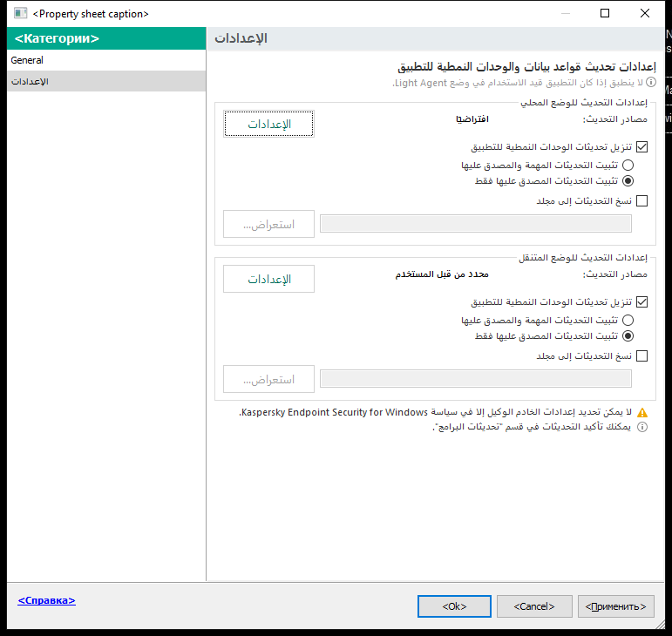Toggle mobile mode download module updates checkbox
The image size is (672, 636).
tap(641, 302)
